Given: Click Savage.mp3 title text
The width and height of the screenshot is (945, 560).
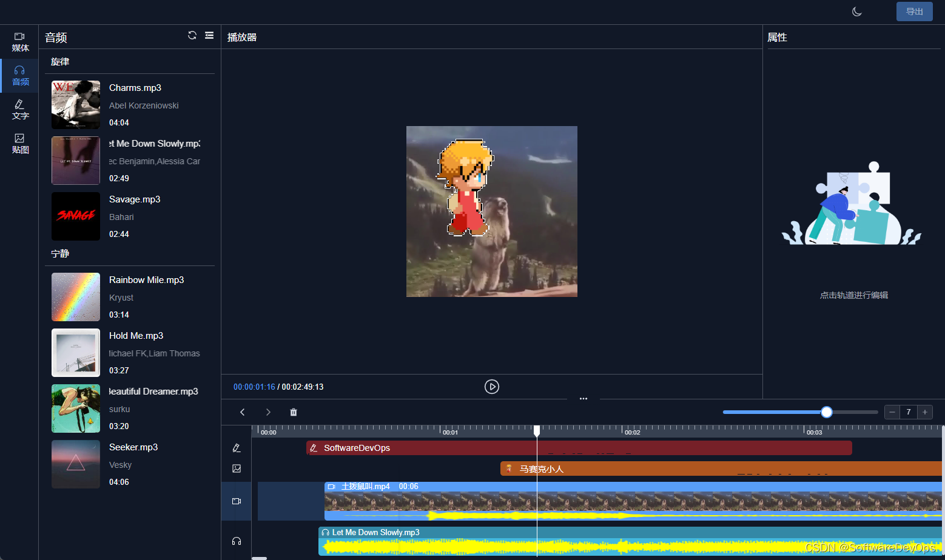Looking at the screenshot, I should coord(135,199).
